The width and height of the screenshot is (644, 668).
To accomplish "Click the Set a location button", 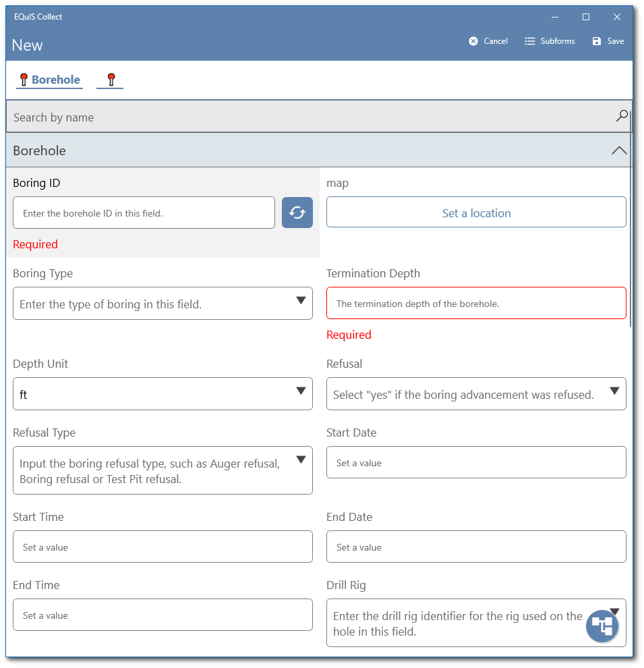I will pyautogui.click(x=476, y=212).
